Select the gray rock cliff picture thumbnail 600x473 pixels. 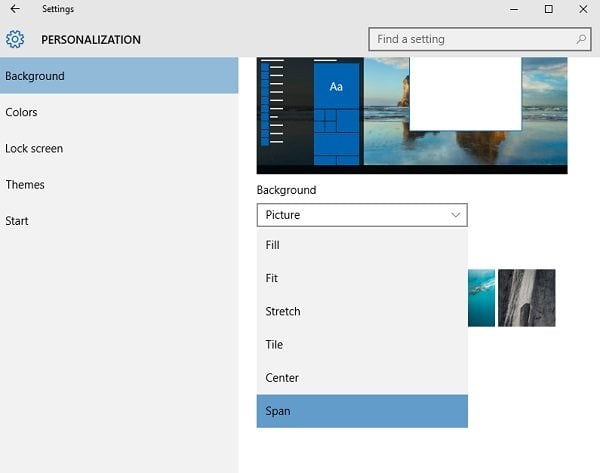click(x=527, y=298)
